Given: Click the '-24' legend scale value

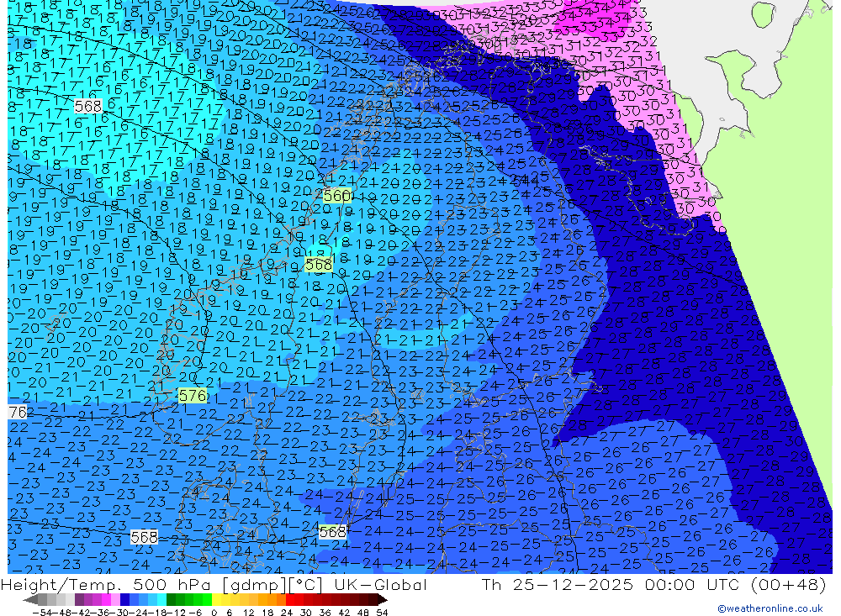Looking at the screenshot, I should click(140, 613).
